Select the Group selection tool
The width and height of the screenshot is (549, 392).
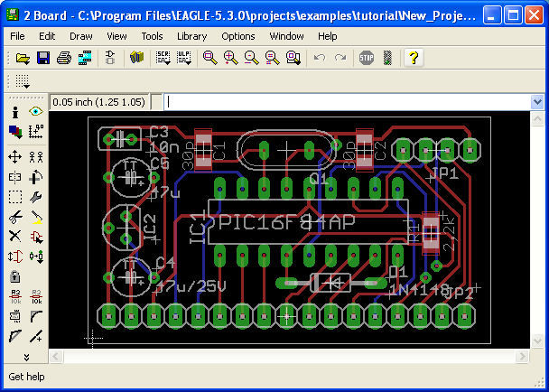click(x=15, y=197)
